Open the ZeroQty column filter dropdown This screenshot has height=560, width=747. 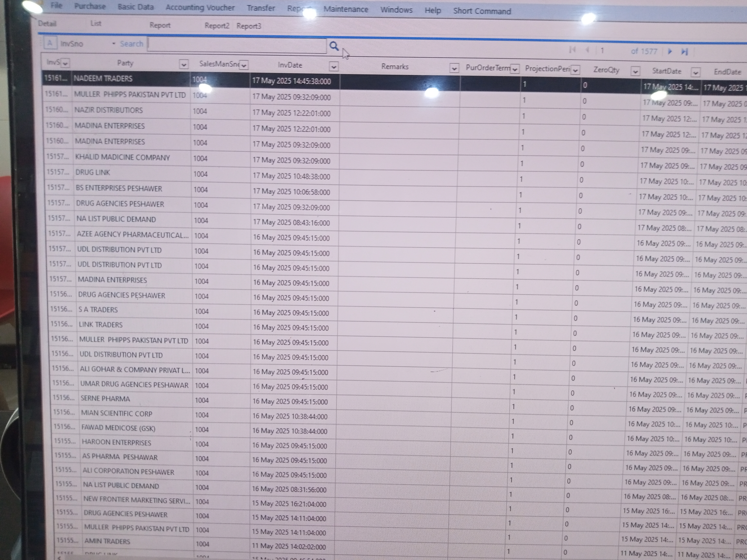coord(635,72)
